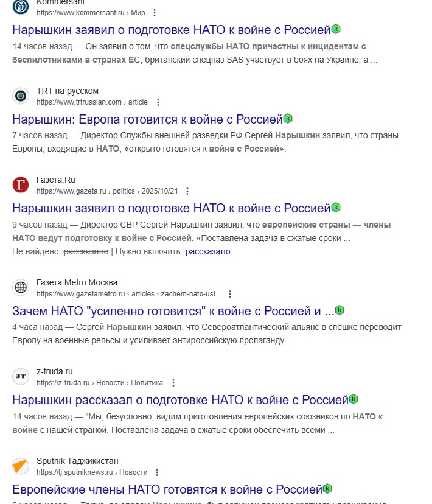Click the green k badge on the Газета.Ru result
432x504 pixels.
click(334, 208)
